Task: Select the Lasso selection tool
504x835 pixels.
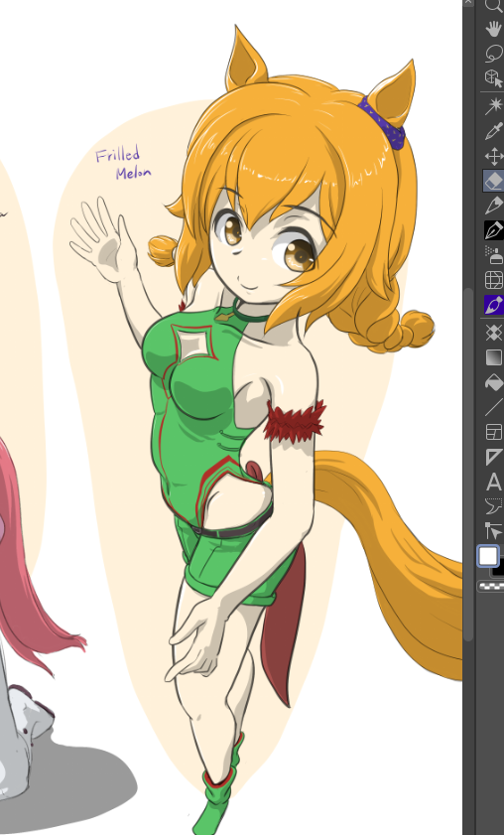Action: tap(494, 54)
